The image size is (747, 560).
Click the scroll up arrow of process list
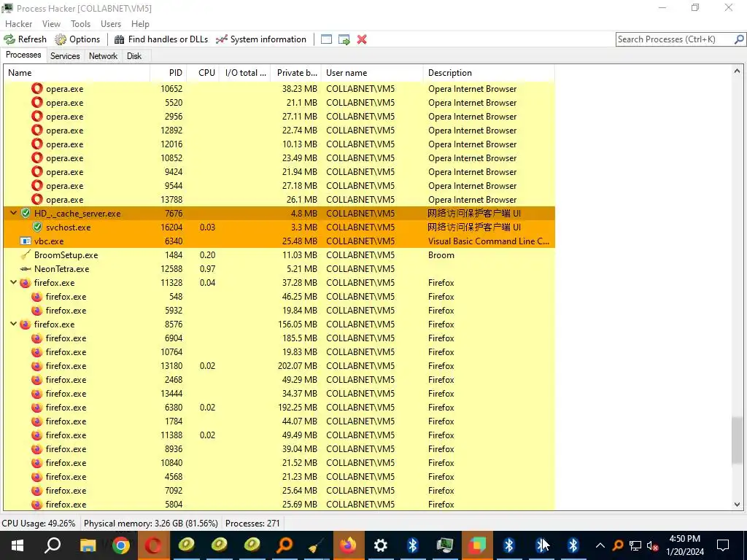737,71
